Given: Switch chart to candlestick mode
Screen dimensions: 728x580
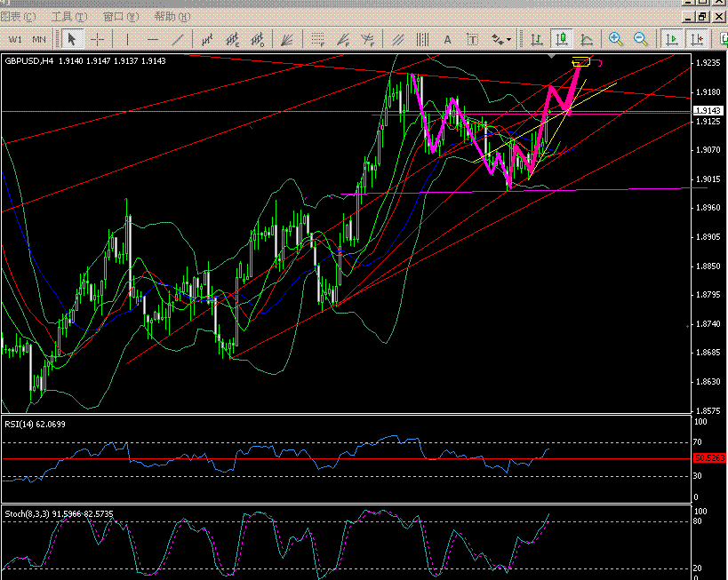Looking at the screenshot, I should [x=562, y=39].
